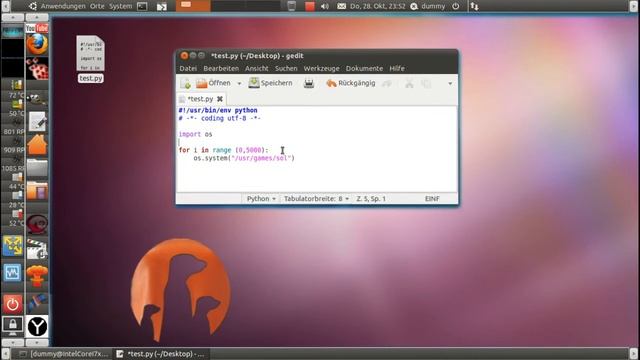Viewport: 640px width, 360px height.
Task: Switch to dummy@IntelCorei7x terminal taskbar entry
Action: [64, 354]
